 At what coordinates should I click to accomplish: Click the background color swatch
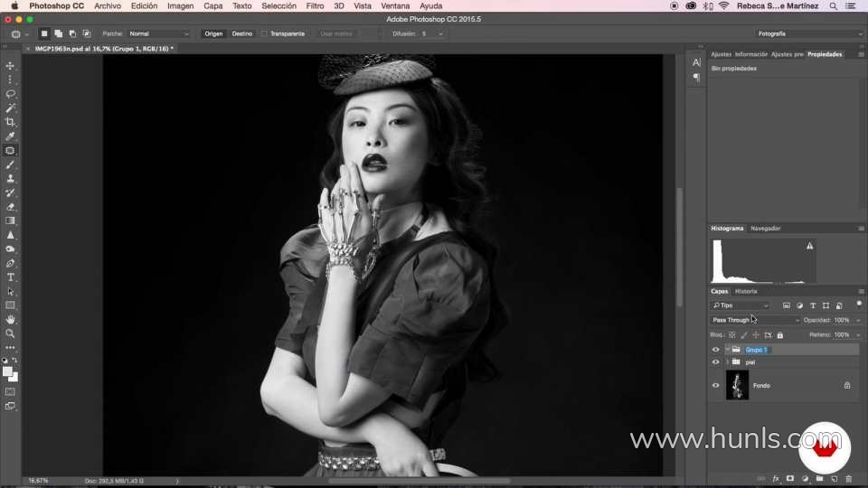point(15,379)
